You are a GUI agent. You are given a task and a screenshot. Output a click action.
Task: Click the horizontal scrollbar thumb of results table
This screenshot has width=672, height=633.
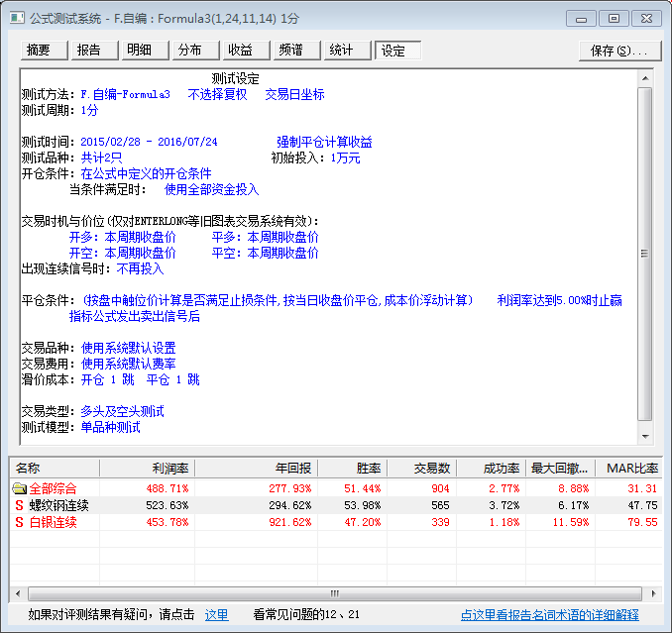334,593
